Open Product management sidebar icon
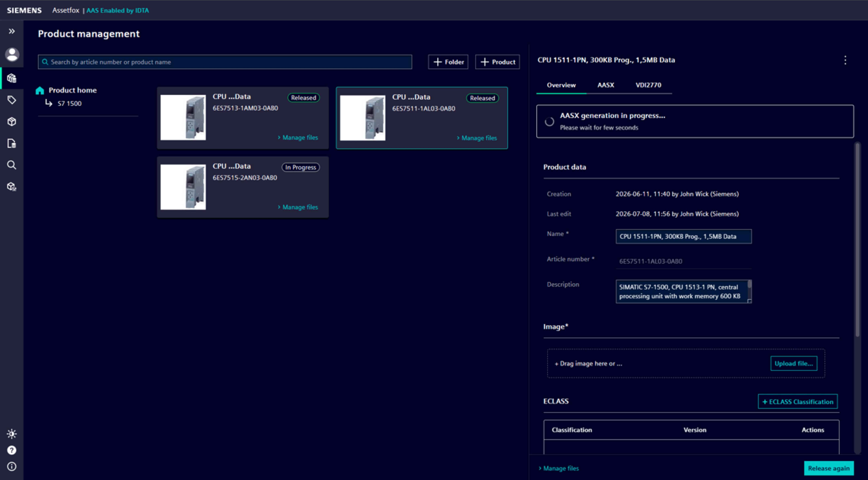The height and width of the screenshot is (480, 868). [x=12, y=78]
